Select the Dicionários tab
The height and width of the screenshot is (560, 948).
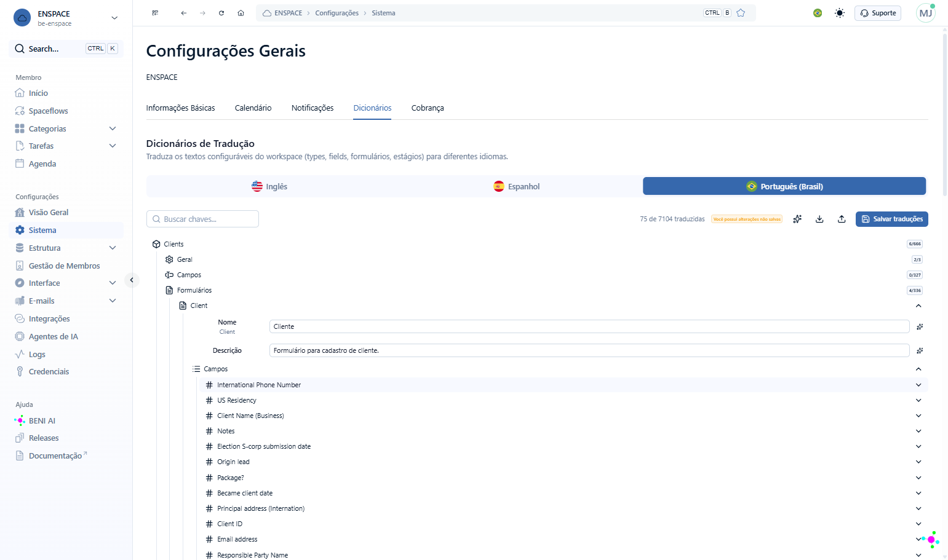(x=372, y=108)
